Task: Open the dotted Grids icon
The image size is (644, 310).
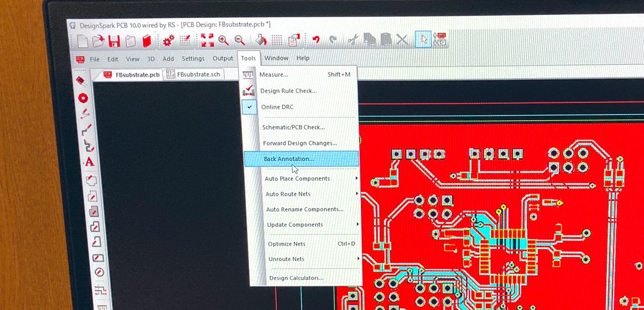Action: 277,40
